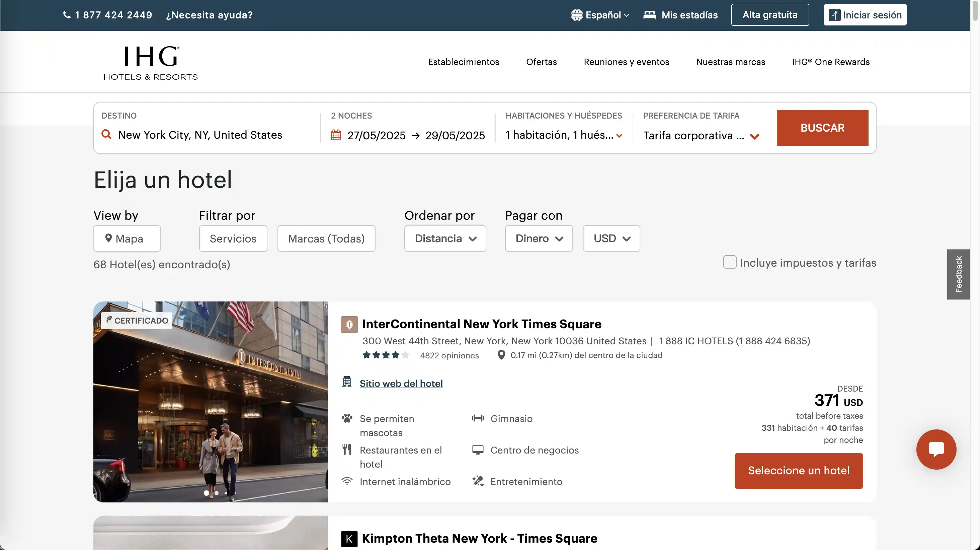Expand the habitaciones y huéspedes selector
The width and height of the screenshot is (980, 550).
(x=564, y=135)
